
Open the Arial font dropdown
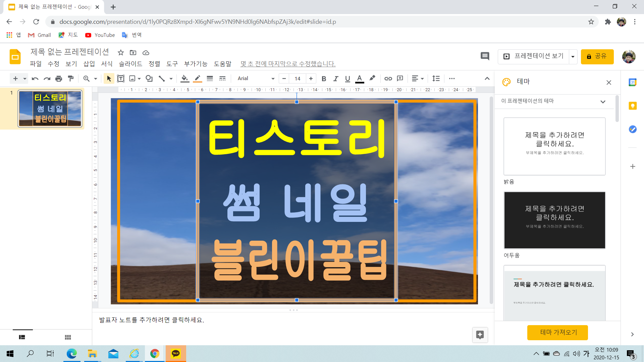tap(256, 78)
